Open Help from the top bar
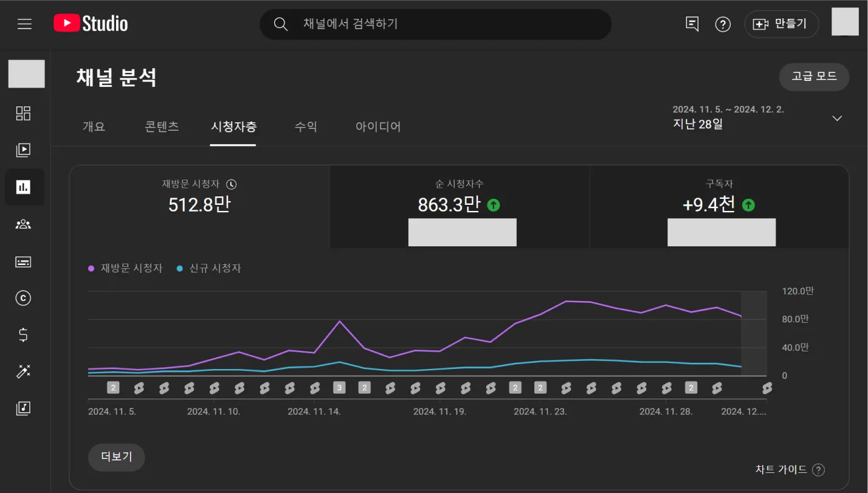Viewport: 868px width, 493px height. pos(723,24)
